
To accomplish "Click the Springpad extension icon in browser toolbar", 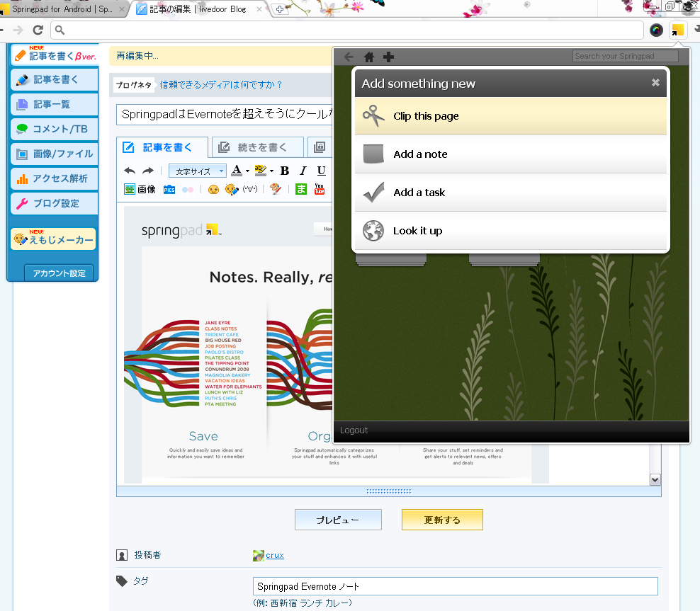I will (677, 30).
